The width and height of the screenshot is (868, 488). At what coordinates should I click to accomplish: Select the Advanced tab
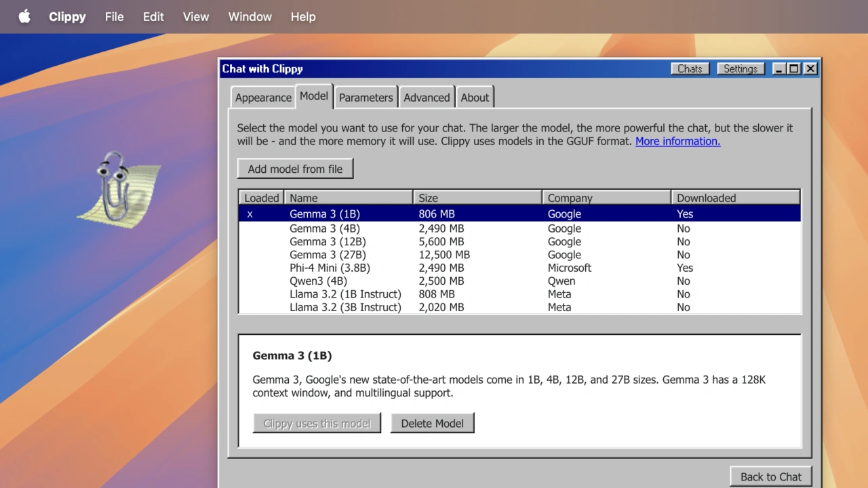tap(427, 98)
